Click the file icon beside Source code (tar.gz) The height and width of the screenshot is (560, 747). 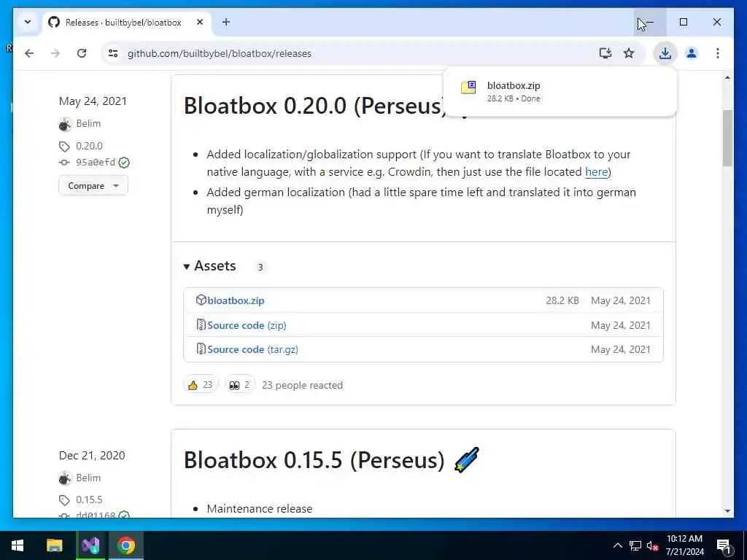tap(201, 349)
